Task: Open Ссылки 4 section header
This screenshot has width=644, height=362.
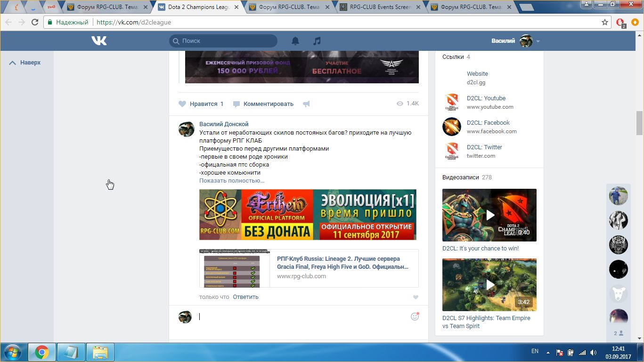Action: tap(456, 57)
